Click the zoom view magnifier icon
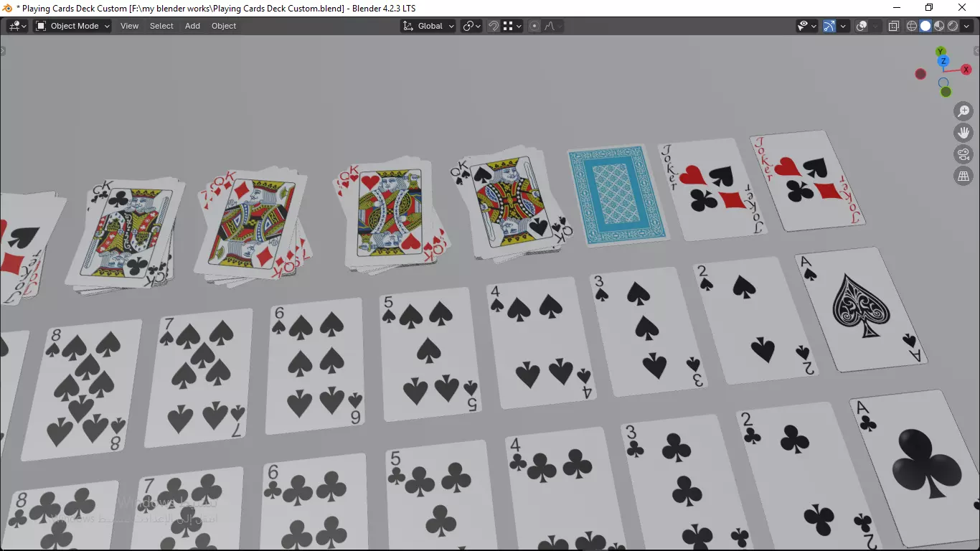Viewport: 980px width, 551px height. tap(963, 111)
